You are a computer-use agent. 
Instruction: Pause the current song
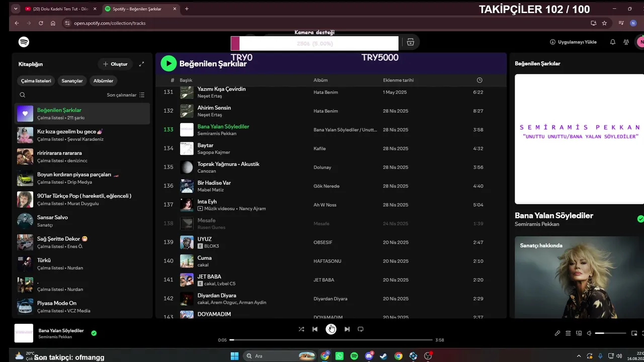(x=331, y=329)
